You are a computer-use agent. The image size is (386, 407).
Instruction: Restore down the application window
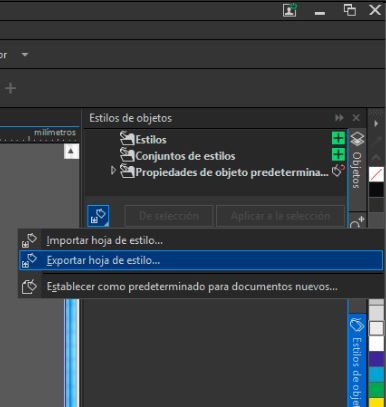(349, 10)
